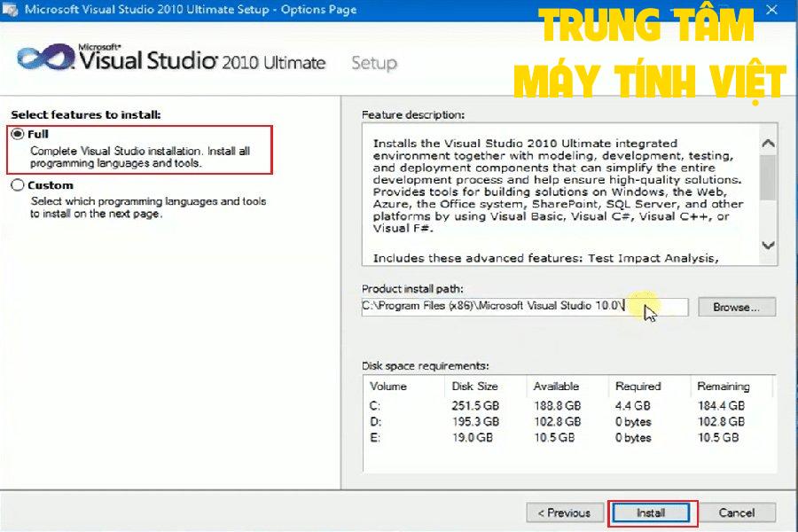798x532 pixels.
Task: Click the Install button
Action: (652, 512)
